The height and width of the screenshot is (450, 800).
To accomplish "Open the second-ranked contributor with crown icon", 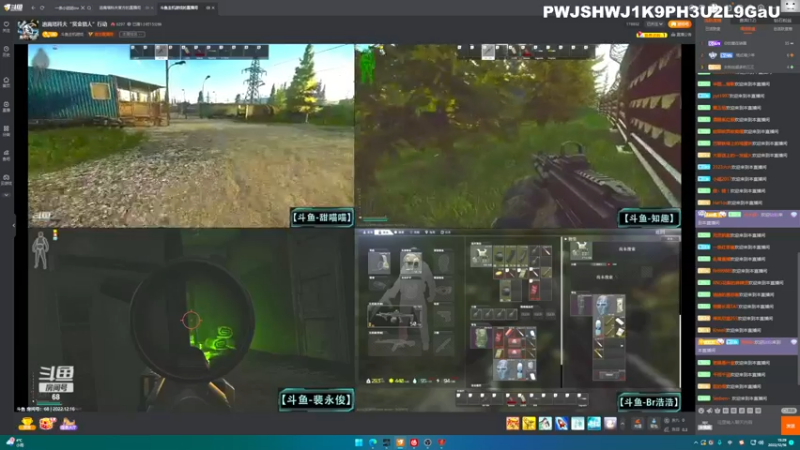I will pyautogui.click(x=747, y=55).
